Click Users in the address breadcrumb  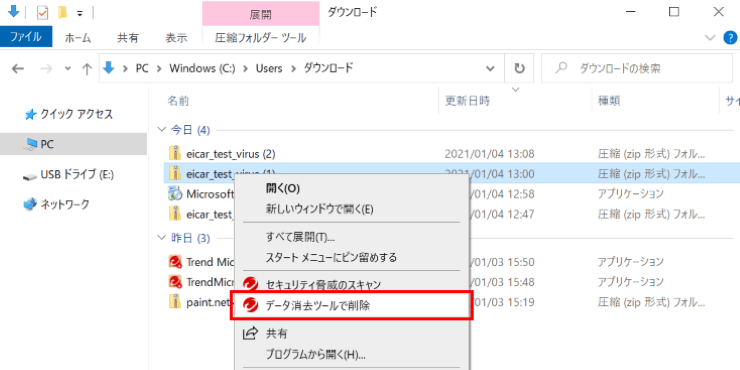click(269, 69)
